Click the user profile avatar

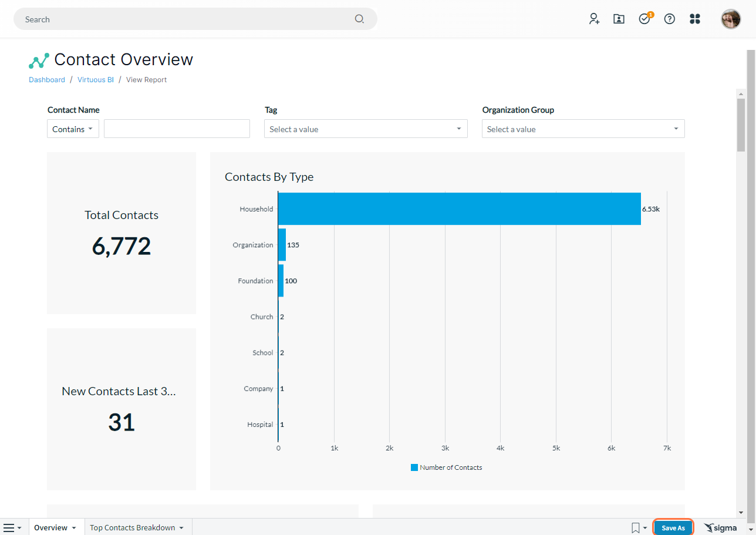coord(731,19)
